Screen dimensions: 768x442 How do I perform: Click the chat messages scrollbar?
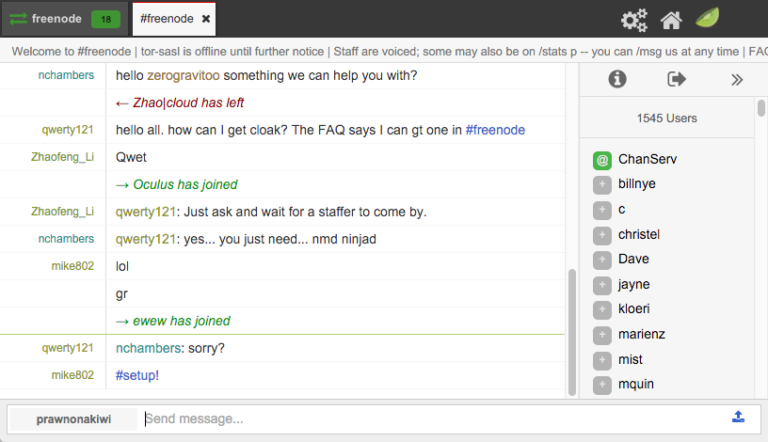coord(571,330)
